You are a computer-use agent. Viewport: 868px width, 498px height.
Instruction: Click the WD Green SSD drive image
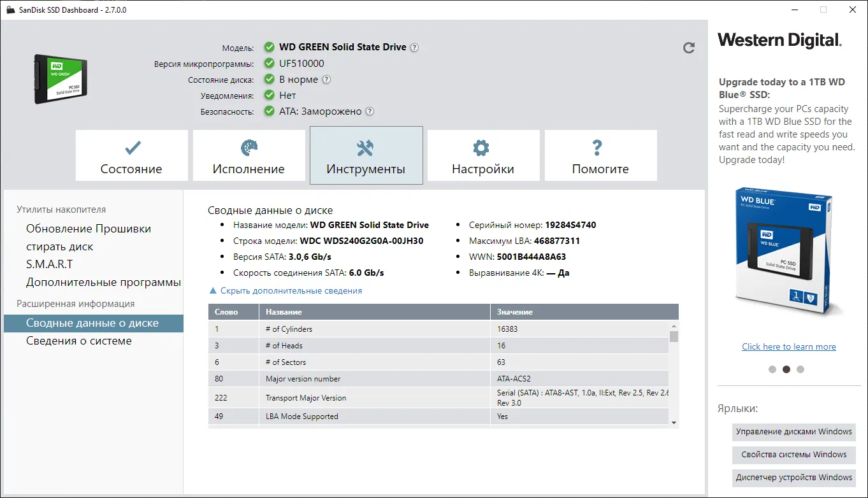pos(61,78)
